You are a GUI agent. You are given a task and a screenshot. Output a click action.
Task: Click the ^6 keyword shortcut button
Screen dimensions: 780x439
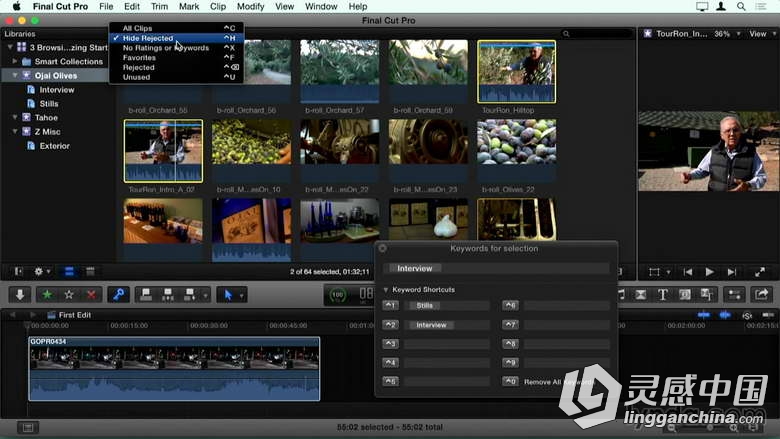pos(510,305)
